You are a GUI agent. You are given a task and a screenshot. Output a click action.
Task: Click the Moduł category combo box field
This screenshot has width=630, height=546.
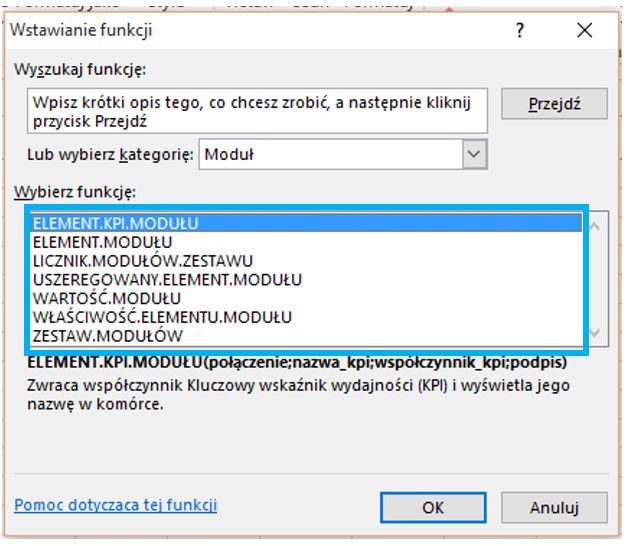tap(331, 154)
